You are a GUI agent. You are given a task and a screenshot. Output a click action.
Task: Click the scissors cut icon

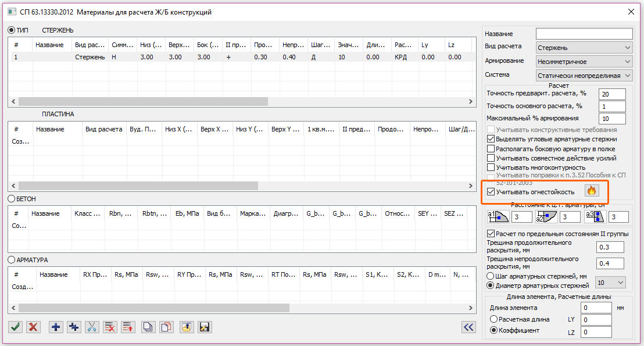click(x=92, y=327)
